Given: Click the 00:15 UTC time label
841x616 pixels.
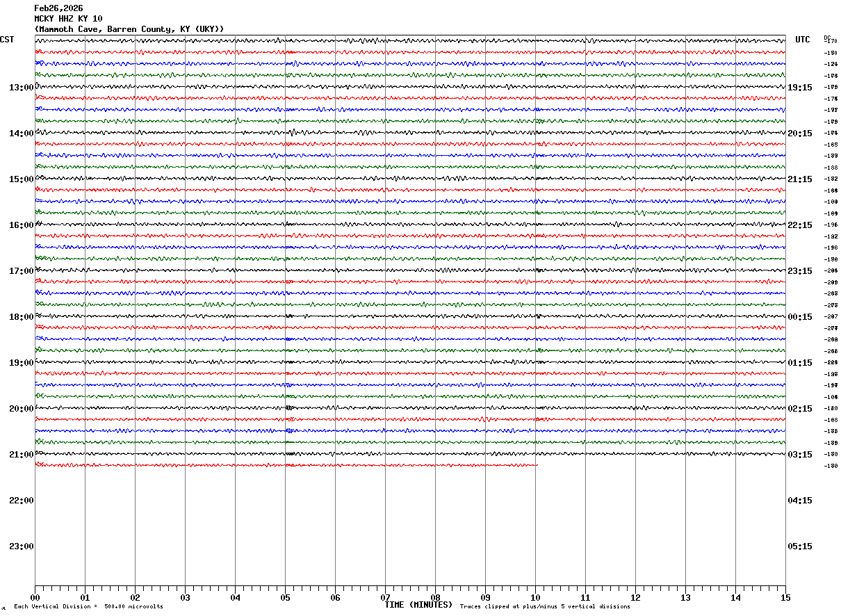Looking at the screenshot, I should (799, 317).
